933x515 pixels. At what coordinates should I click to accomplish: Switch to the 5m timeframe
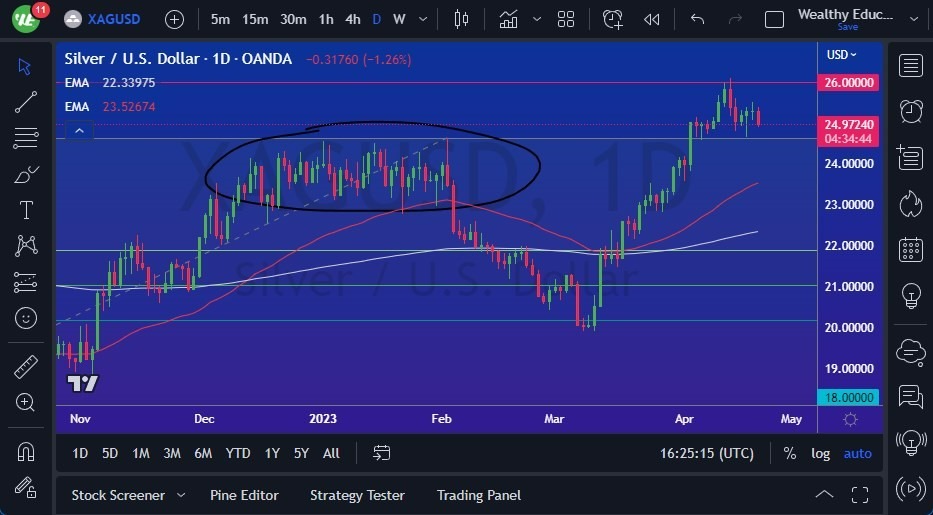pyautogui.click(x=220, y=20)
